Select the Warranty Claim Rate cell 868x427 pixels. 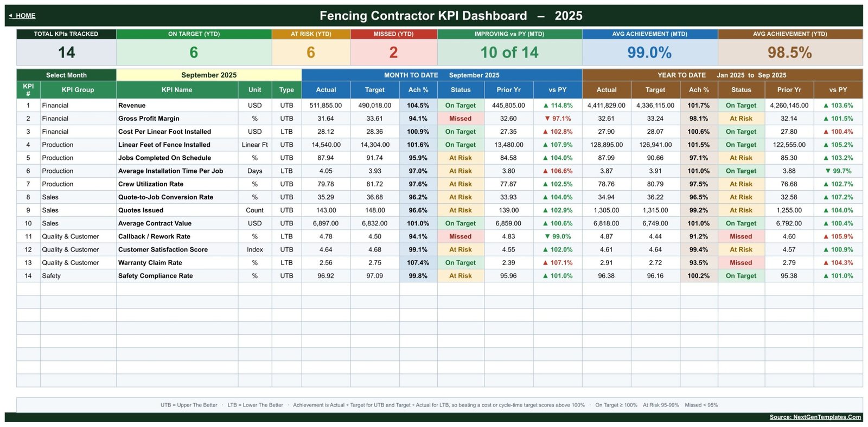pyautogui.click(x=177, y=263)
